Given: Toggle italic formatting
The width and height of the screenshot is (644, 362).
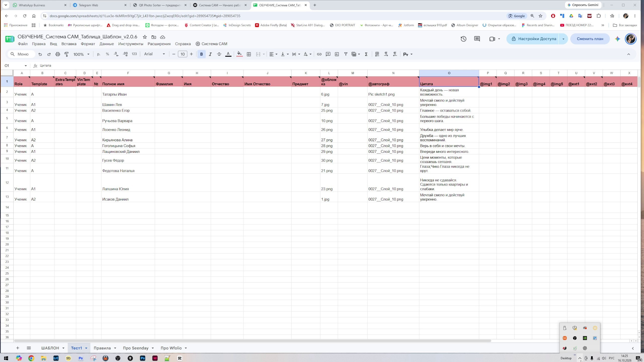Looking at the screenshot, I should (x=210, y=54).
